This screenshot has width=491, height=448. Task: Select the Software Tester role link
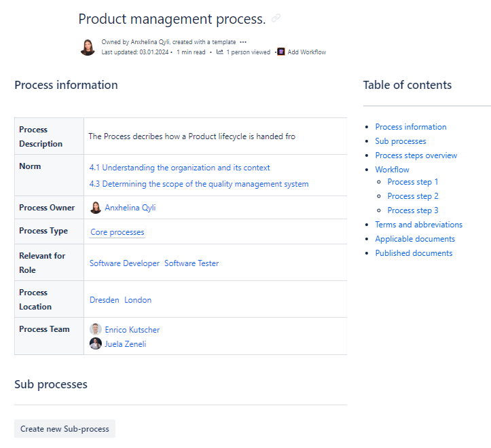[192, 263]
